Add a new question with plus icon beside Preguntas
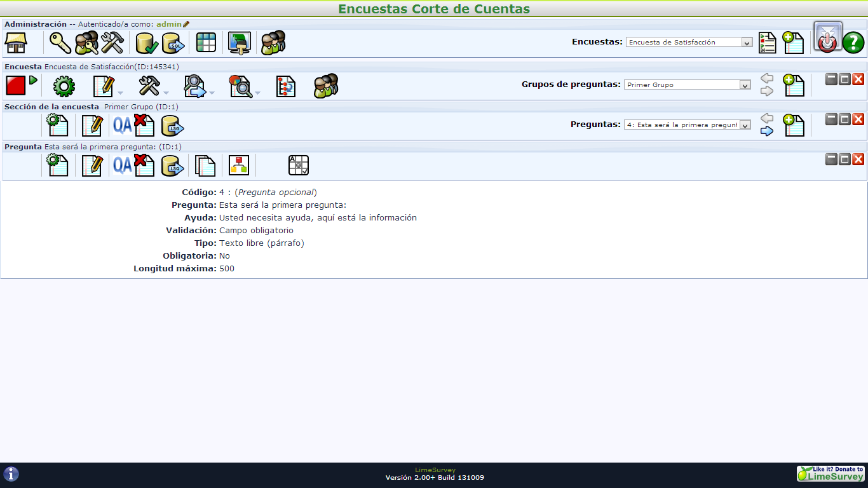The width and height of the screenshot is (868, 488). [x=793, y=125]
